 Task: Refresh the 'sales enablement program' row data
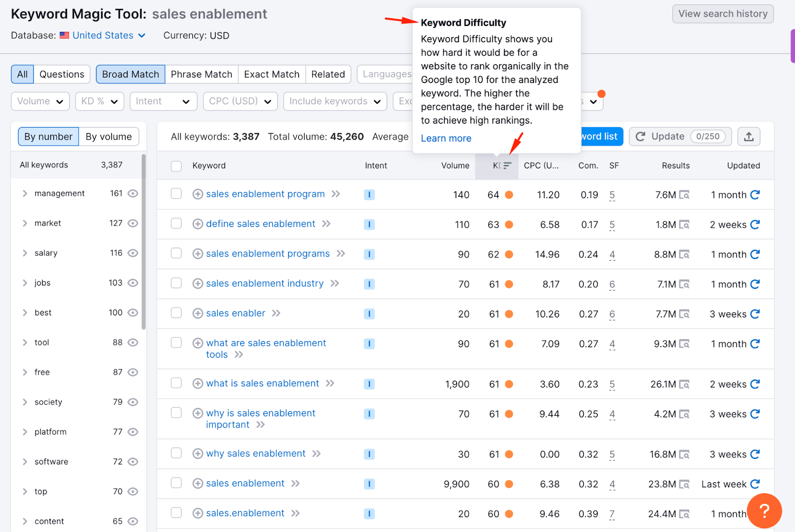pyautogui.click(x=755, y=195)
